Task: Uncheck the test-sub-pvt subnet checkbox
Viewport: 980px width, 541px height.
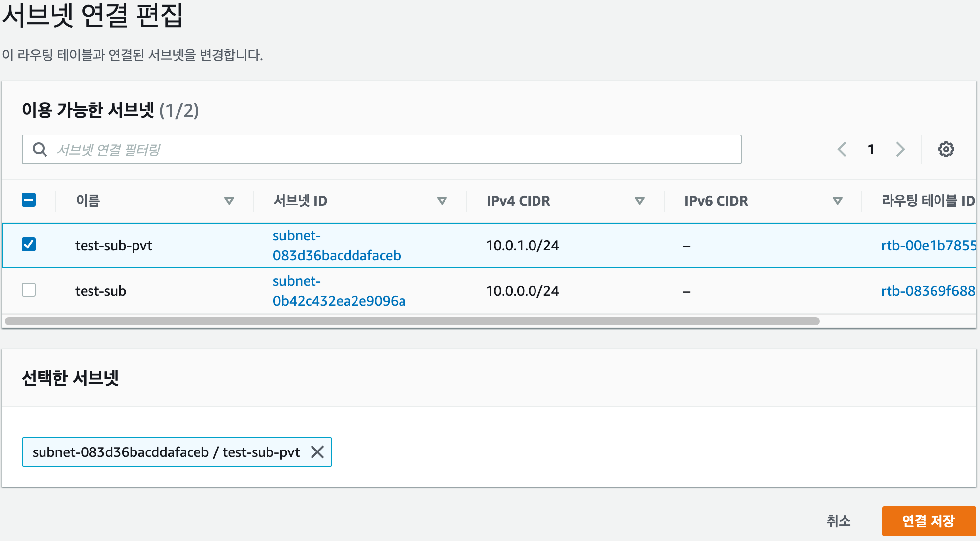Action: pos(29,244)
